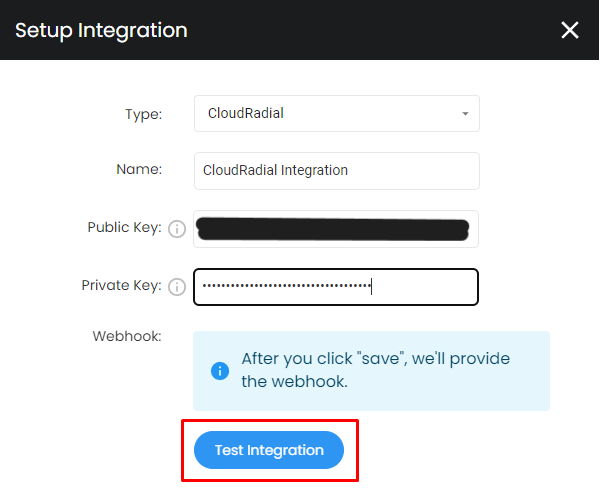
Task: Click the Test Integration button
Action: (x=269, y=450)
